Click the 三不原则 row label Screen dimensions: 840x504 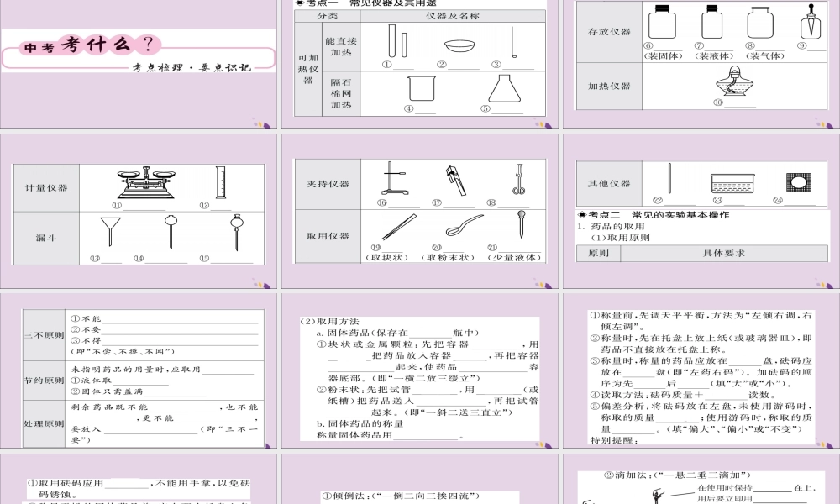[x=44, y=335]
